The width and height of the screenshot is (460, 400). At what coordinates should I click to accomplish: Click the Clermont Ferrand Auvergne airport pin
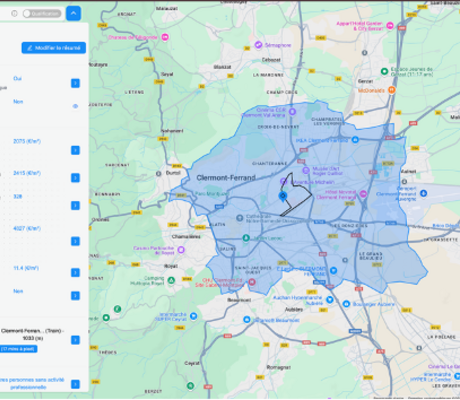423,193
